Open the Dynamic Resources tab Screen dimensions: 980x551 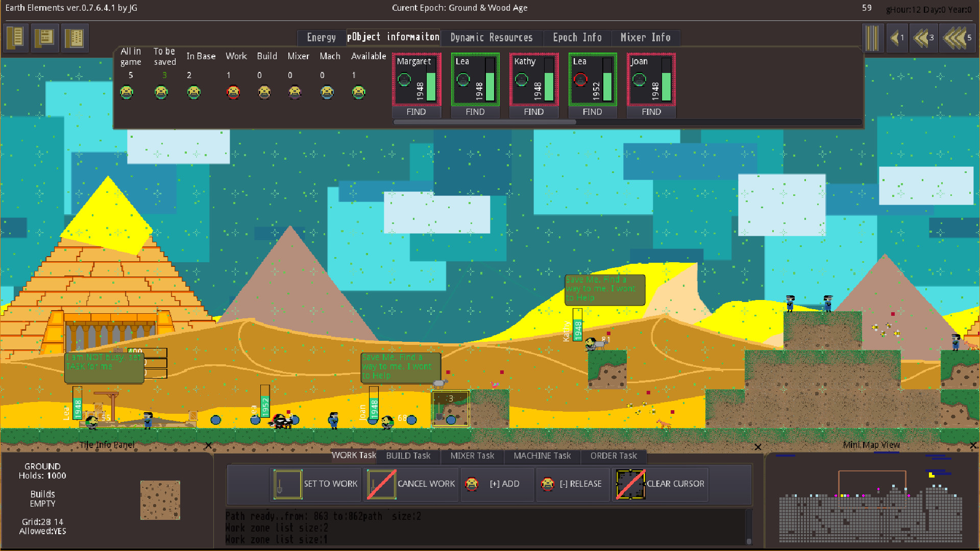point(491,37)
